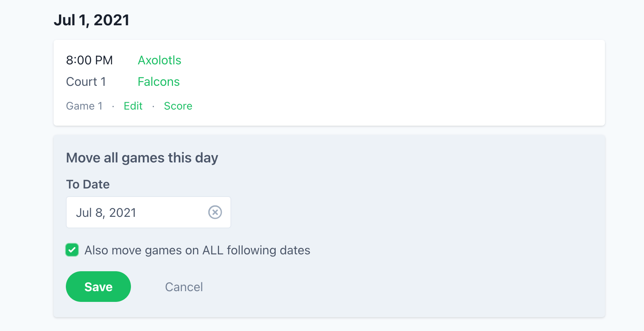Click the 'Also move games on ALL following dates' label
644x331 pixels.
click(x=197, y=250)
